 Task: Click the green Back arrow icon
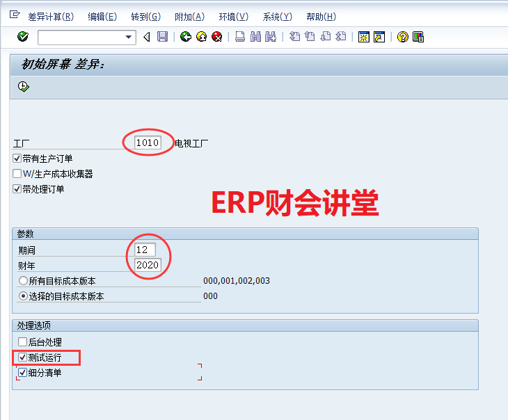185,37
